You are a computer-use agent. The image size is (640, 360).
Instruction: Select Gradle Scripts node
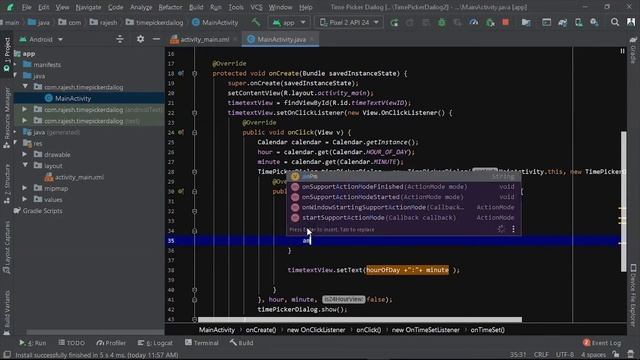[x=38, y=211]
